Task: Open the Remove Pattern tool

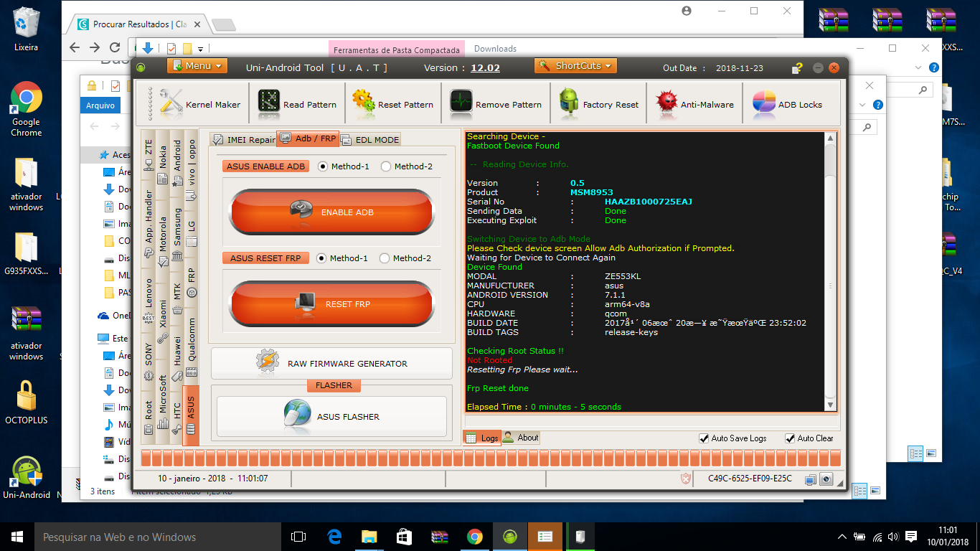Action: (x=495, y=104)
